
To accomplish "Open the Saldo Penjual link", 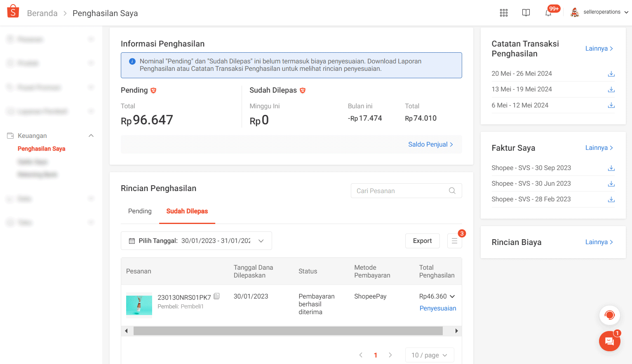I will tap(430, 145).
